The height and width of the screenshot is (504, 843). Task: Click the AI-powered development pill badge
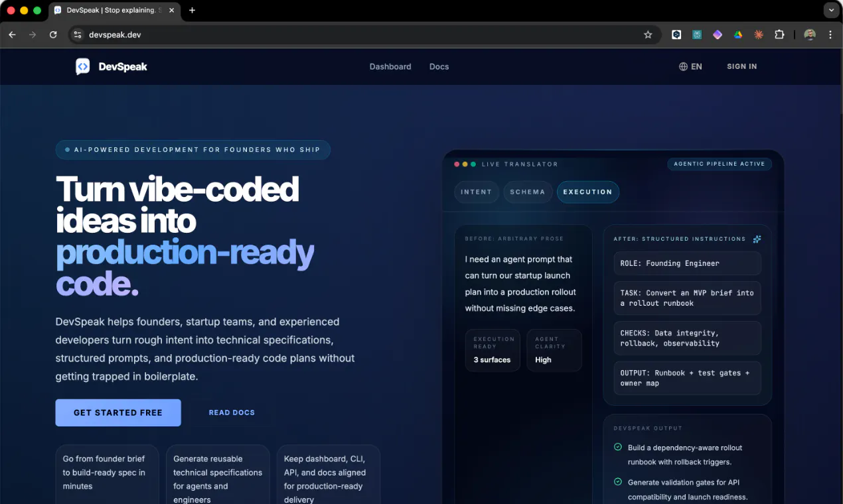point(193,150)
